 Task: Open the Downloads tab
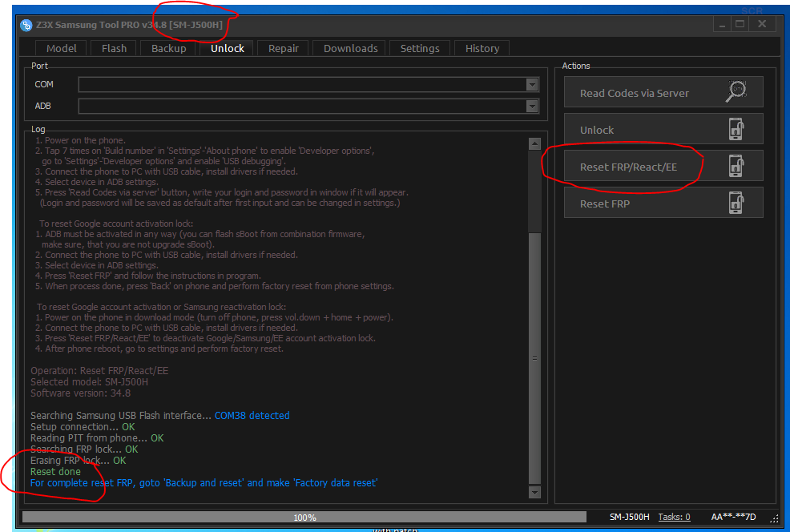pyautogui.click(x=351, y=48)
